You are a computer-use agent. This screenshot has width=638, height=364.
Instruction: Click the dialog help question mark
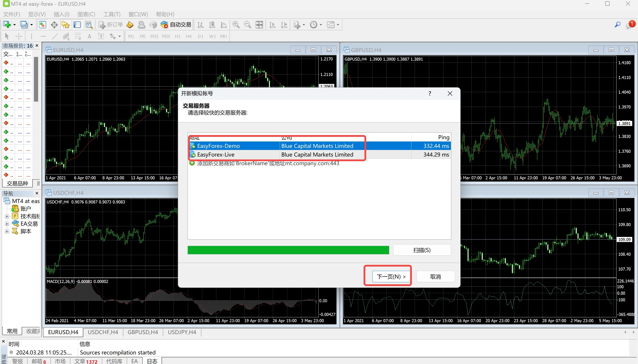pos(430,93)
